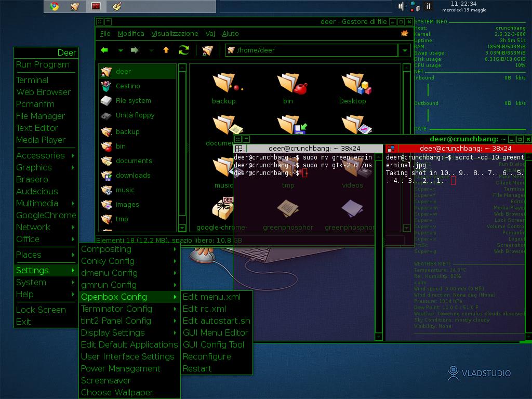Launch GUI Menu Editor
This screenshot has width=532, height=399.
click(x=217, y=332)
